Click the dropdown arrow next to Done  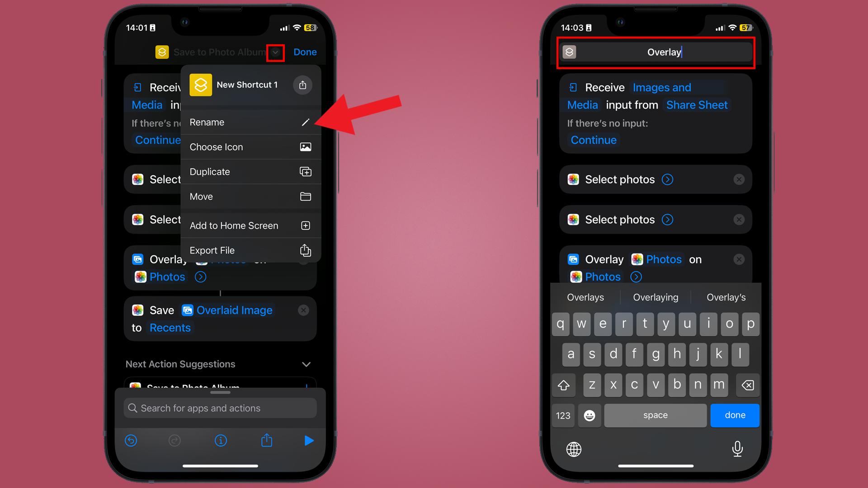point(275,52)
